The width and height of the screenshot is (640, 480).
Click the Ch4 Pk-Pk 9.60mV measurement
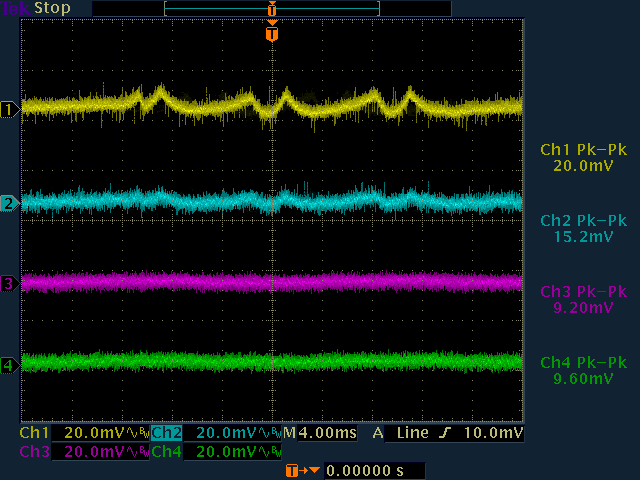(583, 371)
